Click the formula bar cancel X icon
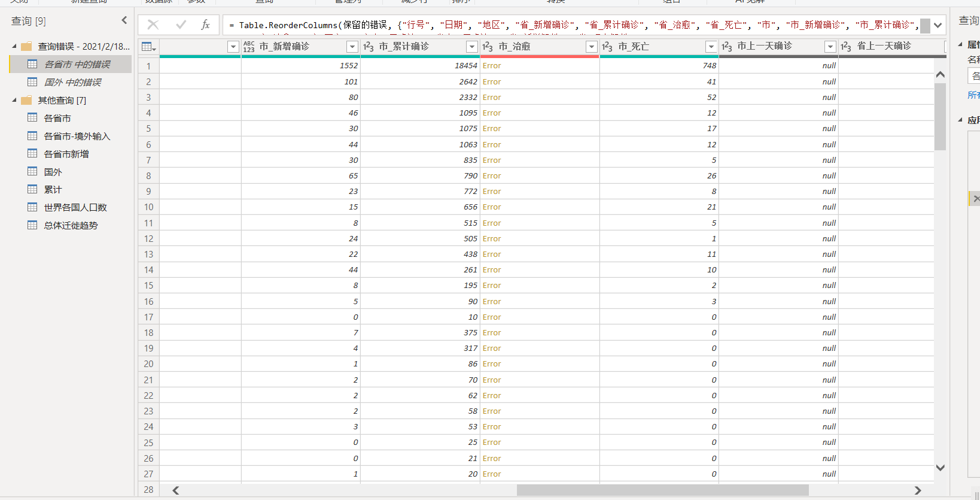980x500 pixels. coord(153,25)
